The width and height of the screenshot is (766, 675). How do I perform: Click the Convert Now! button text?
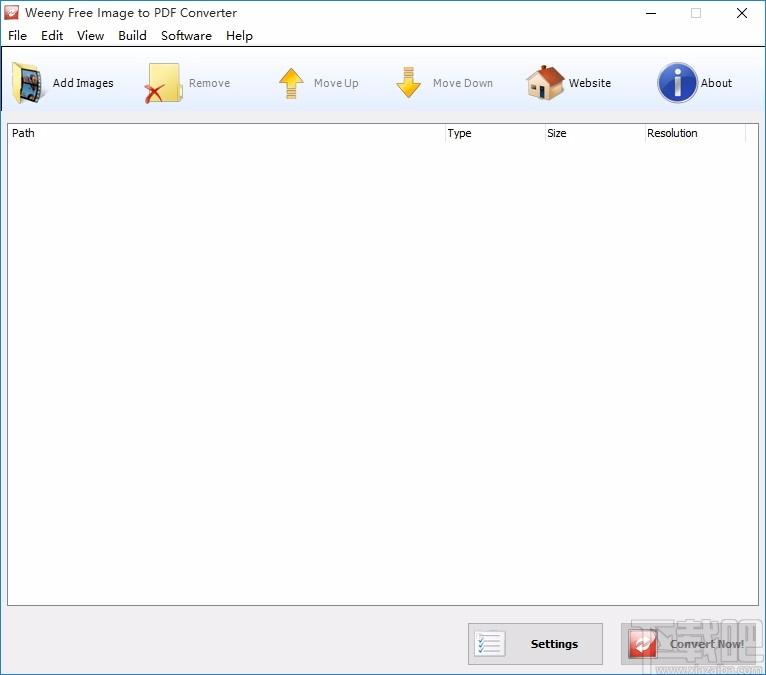(x=707, y=644)
